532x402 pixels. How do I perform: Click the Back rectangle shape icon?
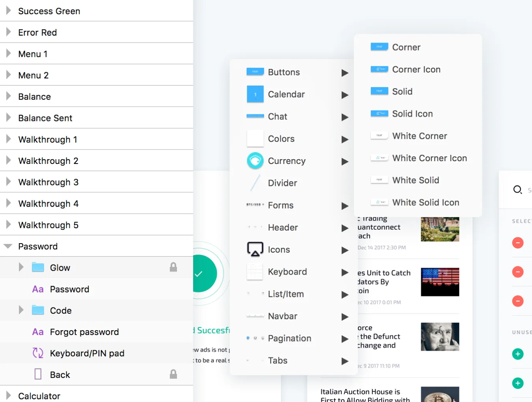[38, 374]
